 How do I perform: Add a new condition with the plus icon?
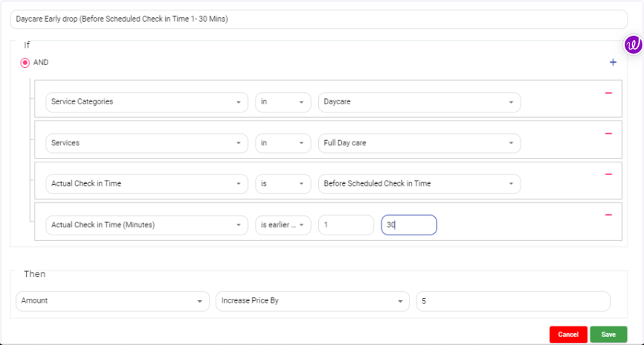tap(613, 62)
